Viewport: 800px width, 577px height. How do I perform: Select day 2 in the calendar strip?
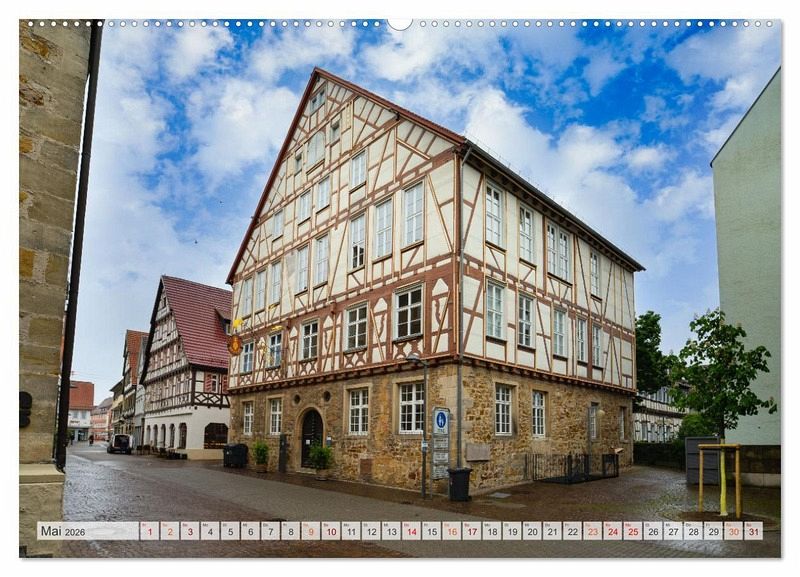click(x=170, y=531)
